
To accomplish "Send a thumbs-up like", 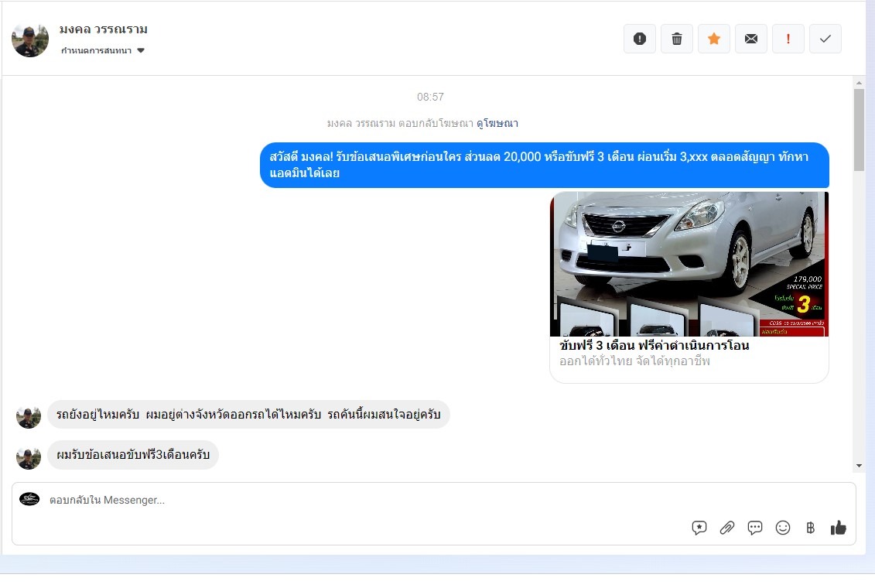I will point(838,528).
